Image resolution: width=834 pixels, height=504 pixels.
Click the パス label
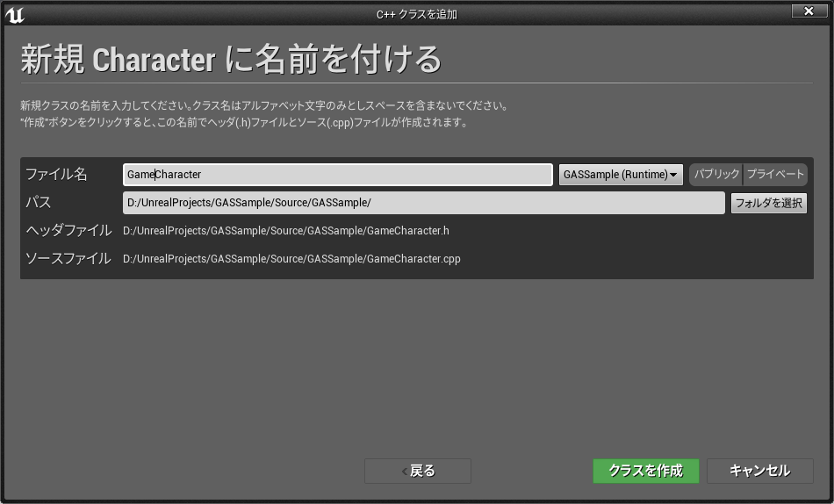(39, 202)
